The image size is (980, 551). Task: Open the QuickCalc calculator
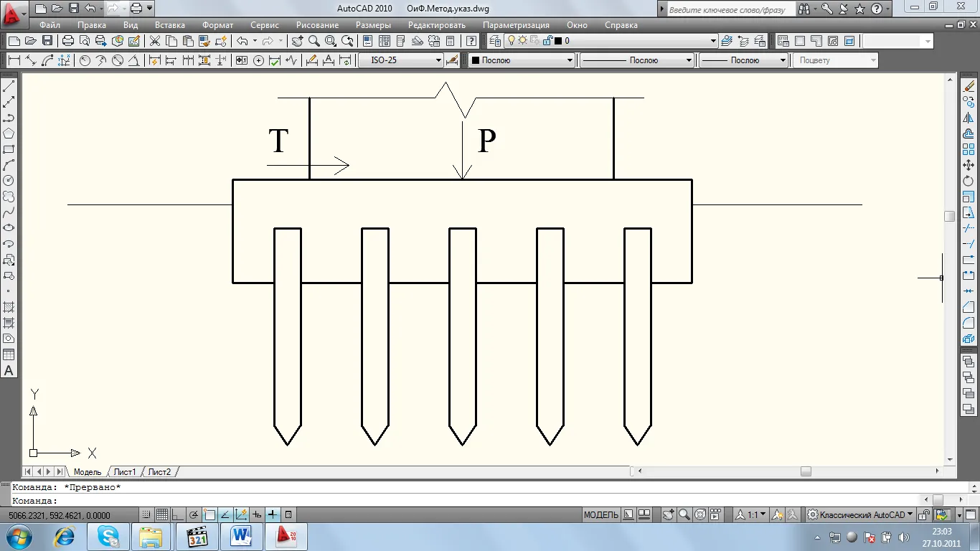pos(450,41)
